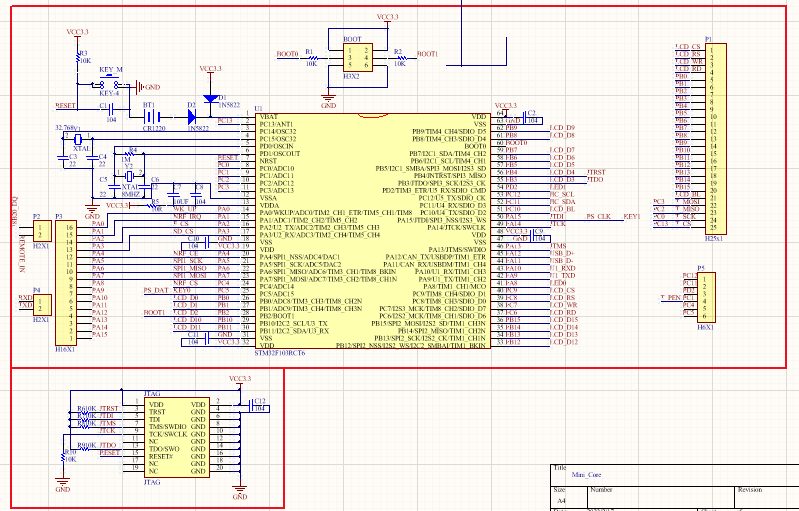The width and height of the screenshot is (799, 511).
Task: Select the P3 sixteen-pin header body
Action: (66, 283)
